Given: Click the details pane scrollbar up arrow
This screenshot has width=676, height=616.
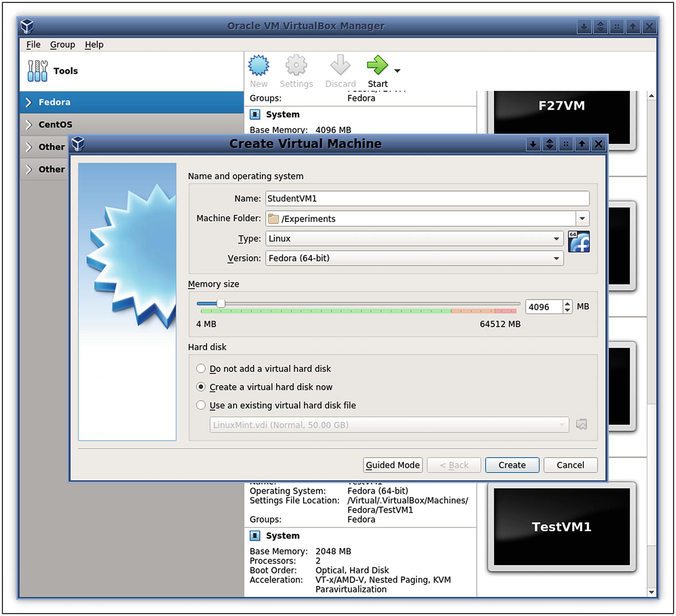Looking at the screenshot, I should pyautogui.click(x=651, y=96).
